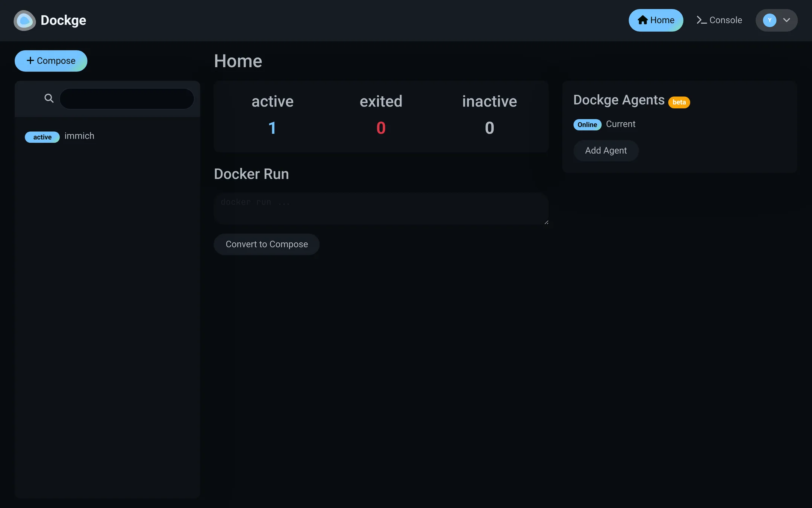
Task: Expand the profile dropdown chevron
Action: coord(786,20)
